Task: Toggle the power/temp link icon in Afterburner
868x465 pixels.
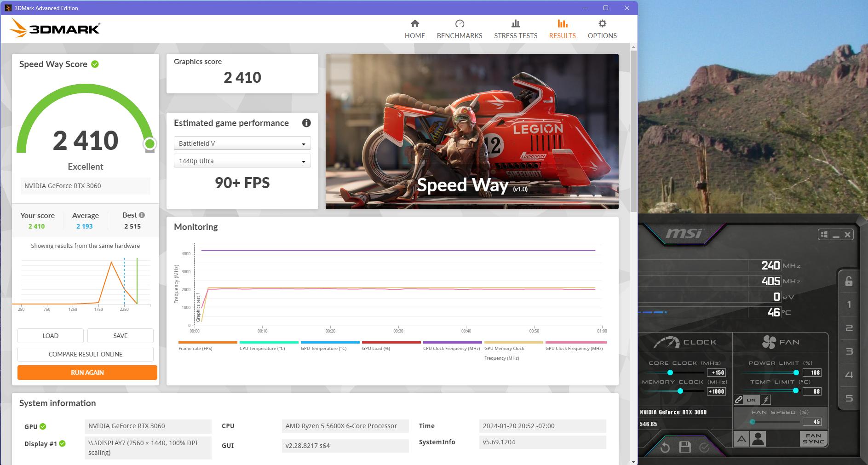Action: pos(739,400)
